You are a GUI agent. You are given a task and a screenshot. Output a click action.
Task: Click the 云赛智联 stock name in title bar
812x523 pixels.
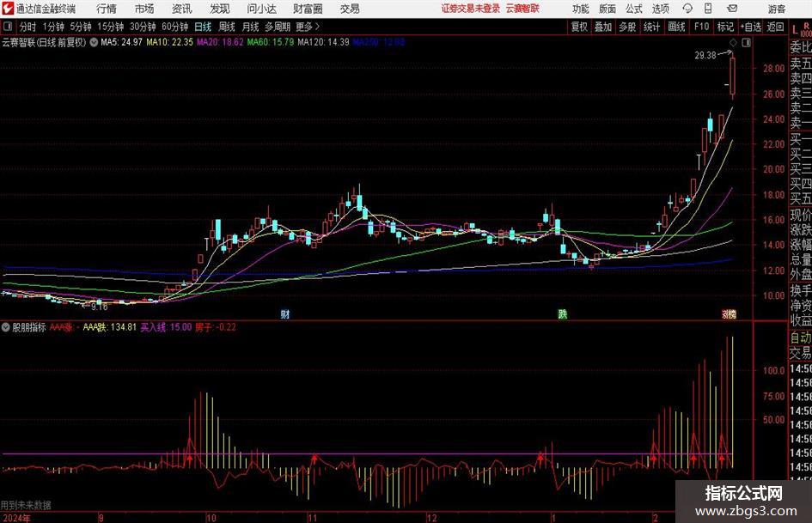522,9
